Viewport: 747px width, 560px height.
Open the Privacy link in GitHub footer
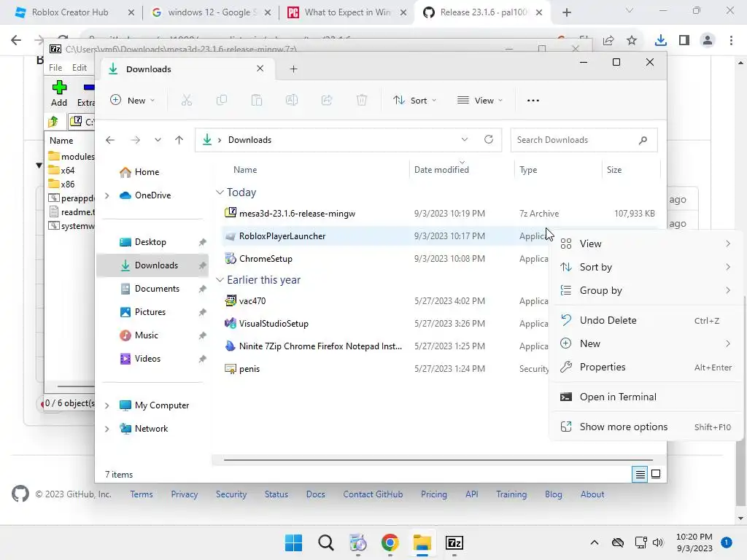pyautogui.click(x=185, y=494)
